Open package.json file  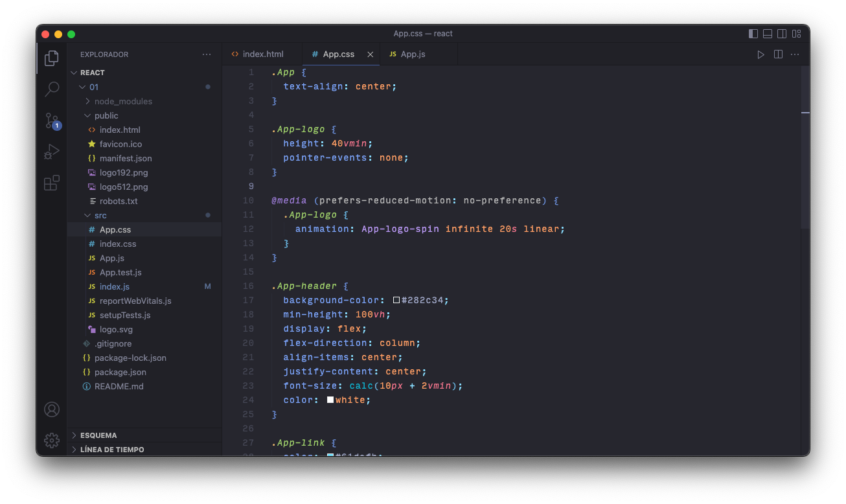pos(144,372)
